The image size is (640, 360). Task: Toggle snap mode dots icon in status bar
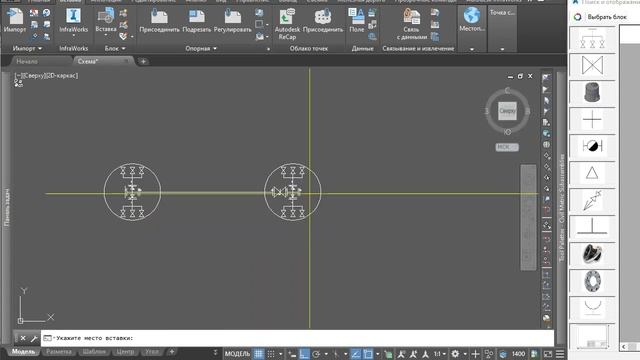pyautogui.click(x=271, y=353)
